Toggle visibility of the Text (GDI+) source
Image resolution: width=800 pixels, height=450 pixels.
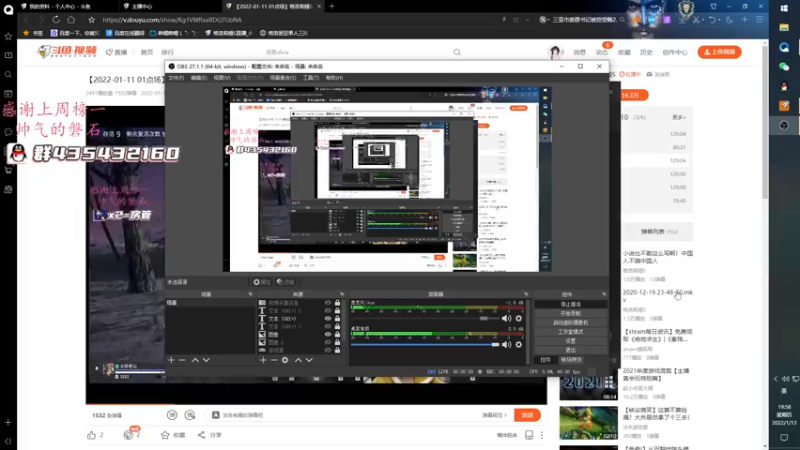(328, 318)
